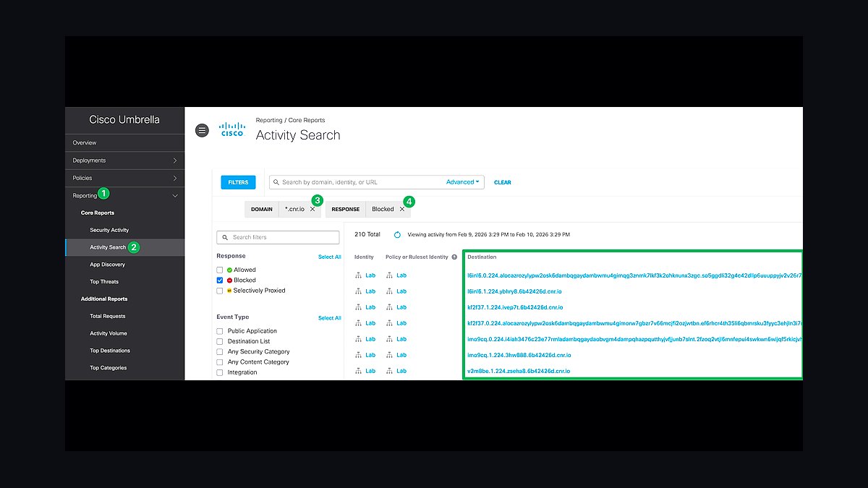Screen dimensions: 868x488
Task: Collapse the Reporting section chevron
Action: 175,195
